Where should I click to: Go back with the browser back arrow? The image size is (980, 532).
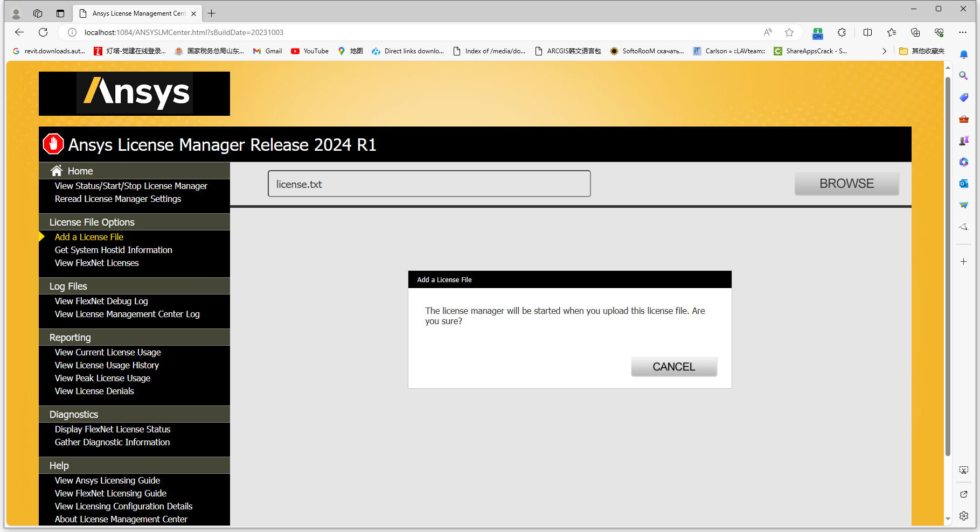(x=19, y=32)
